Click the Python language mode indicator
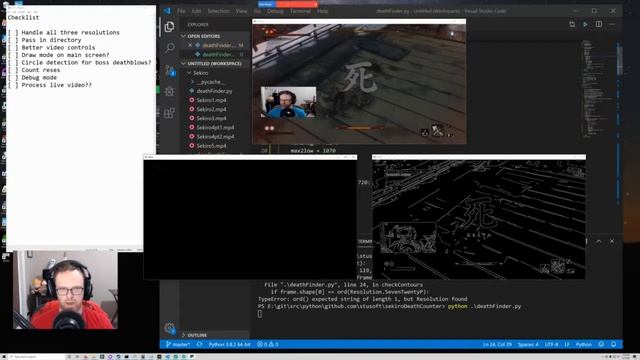 pyautogui.click(x=584, y=344)
